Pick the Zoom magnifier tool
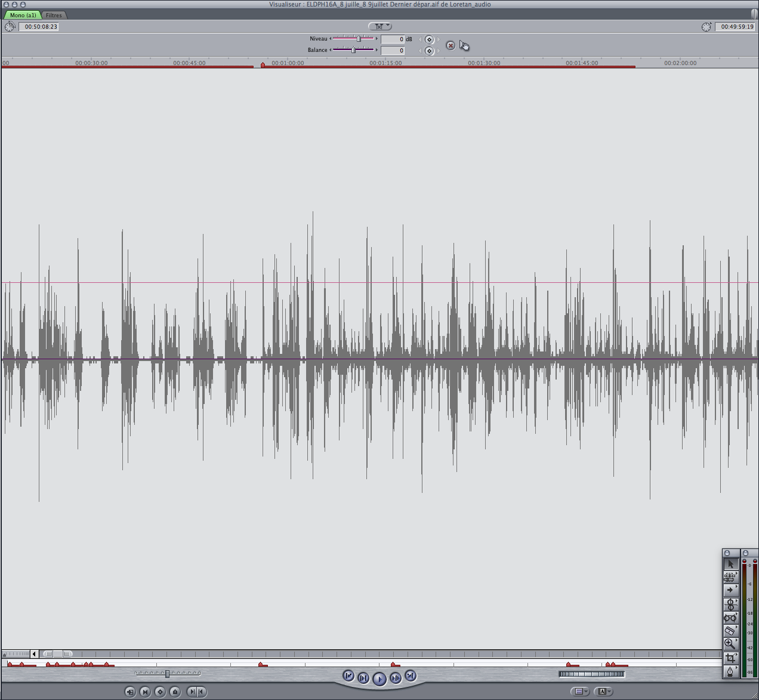 pyautogui.click(x=730, y=644)
